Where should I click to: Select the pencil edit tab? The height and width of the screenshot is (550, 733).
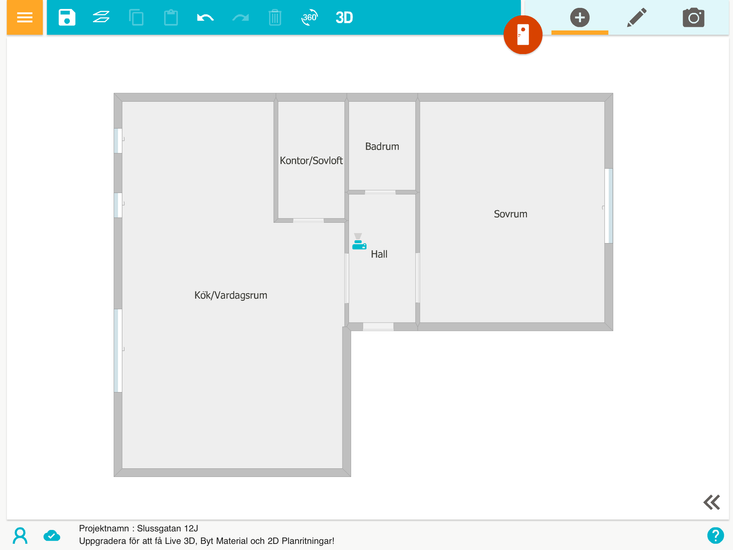click(637, 18)
